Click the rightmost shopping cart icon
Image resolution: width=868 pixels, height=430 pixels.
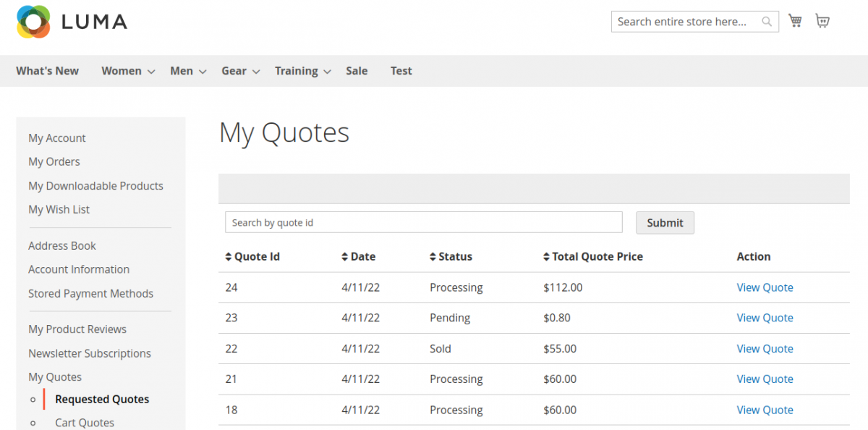tap(822, 21)
